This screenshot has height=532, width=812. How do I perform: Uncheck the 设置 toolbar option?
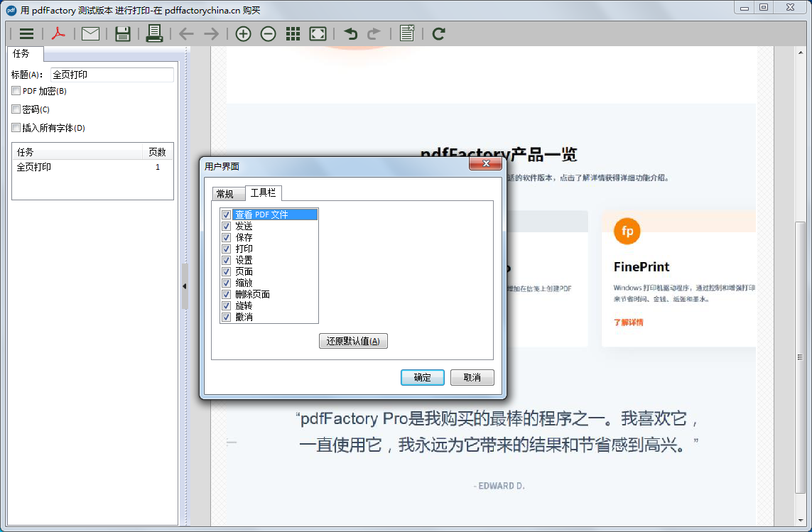[x=227, y=260]
